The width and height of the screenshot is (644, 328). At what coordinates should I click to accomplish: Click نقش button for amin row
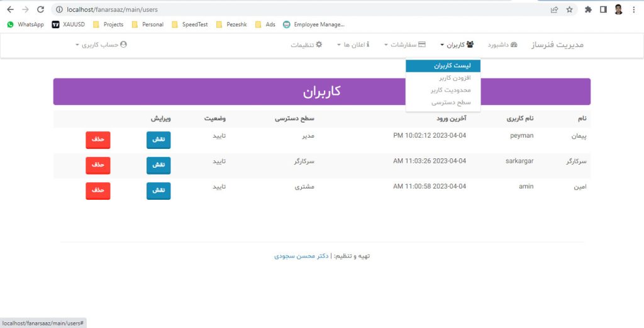click(x=158, y=191)
